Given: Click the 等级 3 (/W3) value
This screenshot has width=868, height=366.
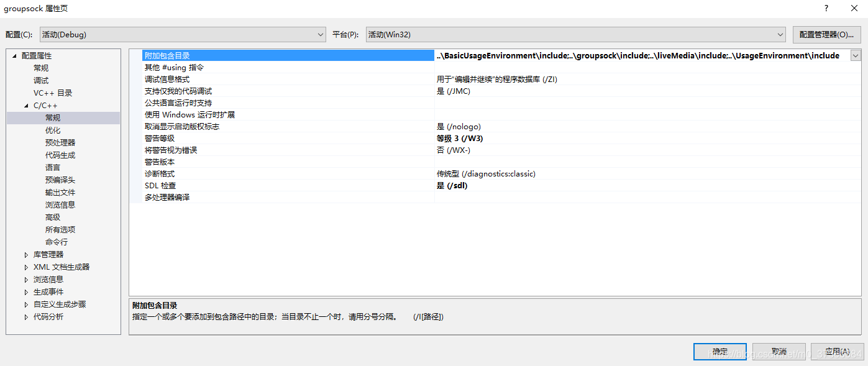Looking at the screenshot, I should [460, 139].
